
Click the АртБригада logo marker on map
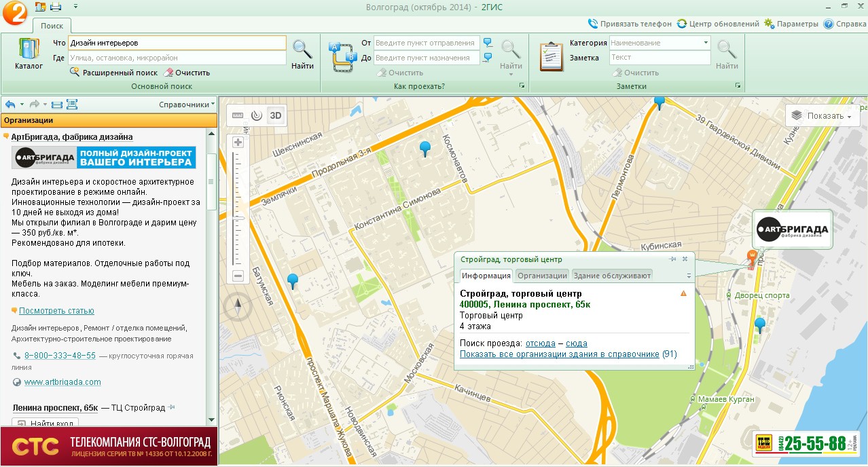point(793,229)
